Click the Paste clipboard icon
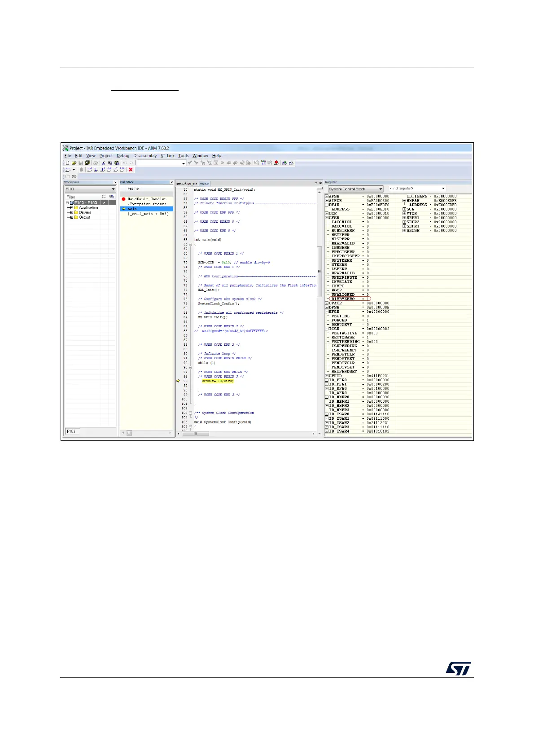Image resolution: width=534 pixels, height=756 pixels. tap(117, 163)
